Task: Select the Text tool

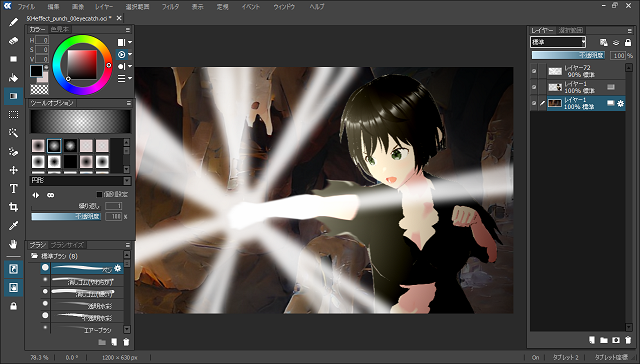Action: (13, 189)
